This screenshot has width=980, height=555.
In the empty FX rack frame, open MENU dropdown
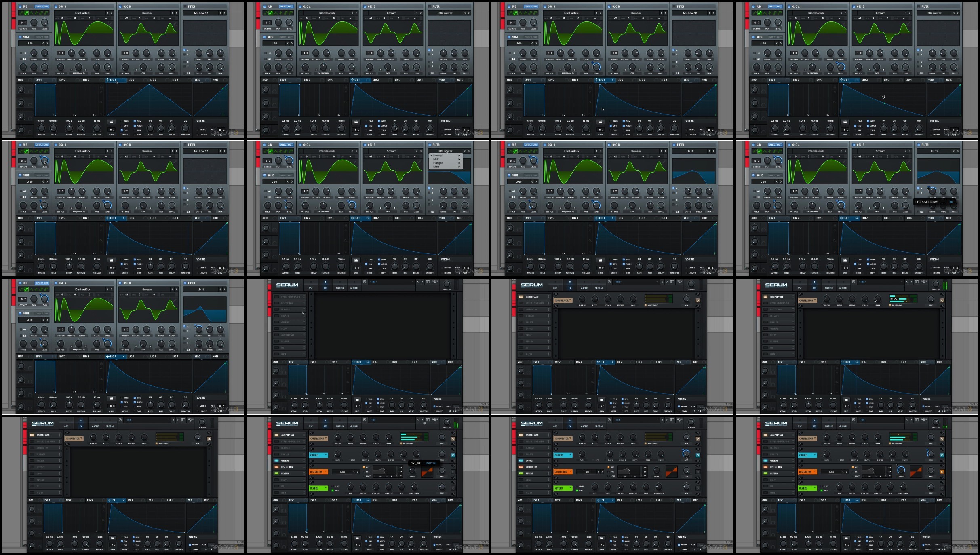coord(435,281)
